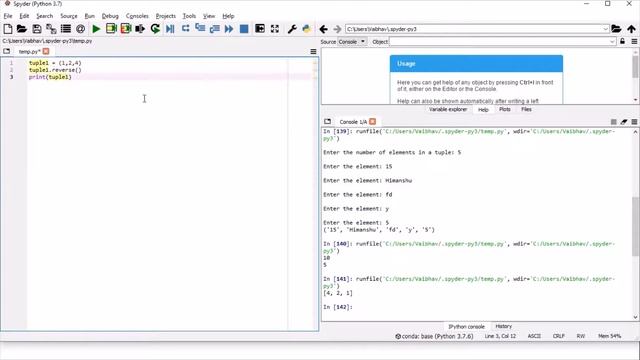This screenshot has width=640, height=360.
Task: Open the Debug menu
Action: (110, 16)
